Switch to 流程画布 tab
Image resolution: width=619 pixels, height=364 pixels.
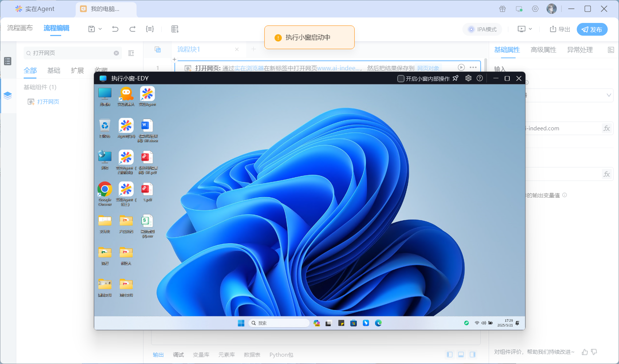pos(20,28)
